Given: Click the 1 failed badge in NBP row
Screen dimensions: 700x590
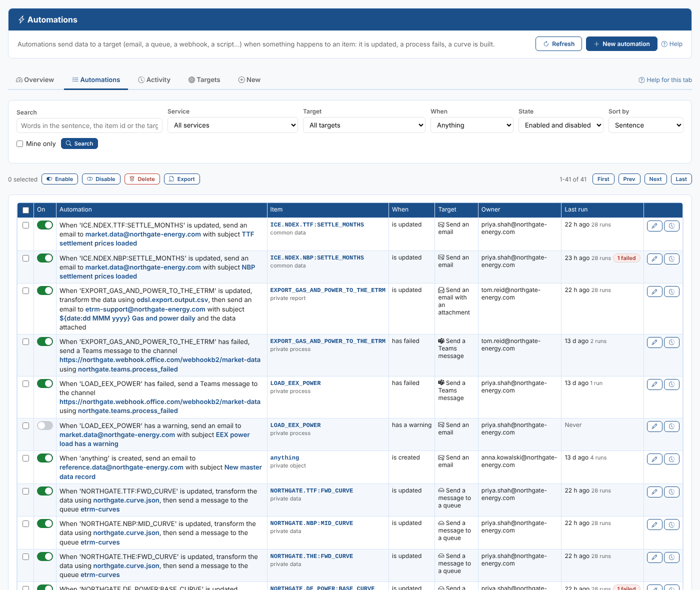Looking at the screenshot, I should click(626, 258).
